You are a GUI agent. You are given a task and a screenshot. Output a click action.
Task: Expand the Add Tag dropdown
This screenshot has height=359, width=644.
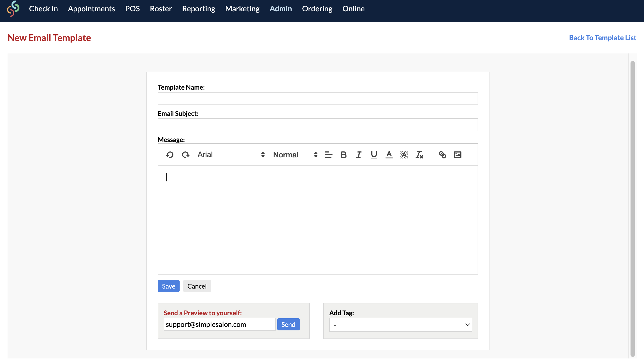coord(400,325)
